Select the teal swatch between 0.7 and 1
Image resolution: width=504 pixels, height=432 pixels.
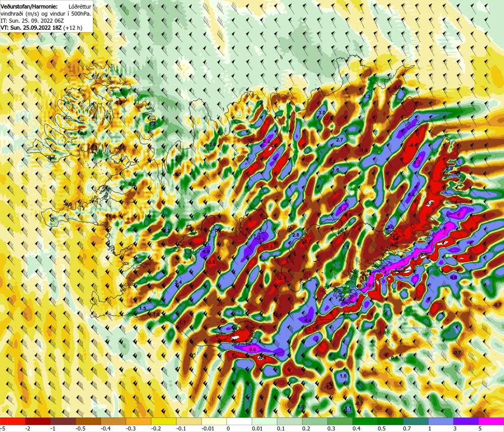coord(416,421)
